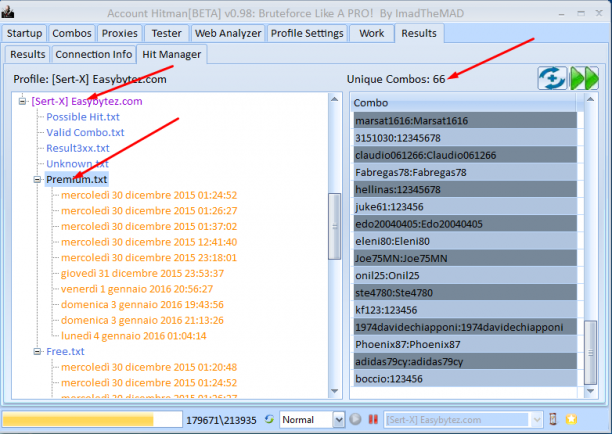
Task: Click the hourglass icon in the status bar
Action: pos(553,419)
